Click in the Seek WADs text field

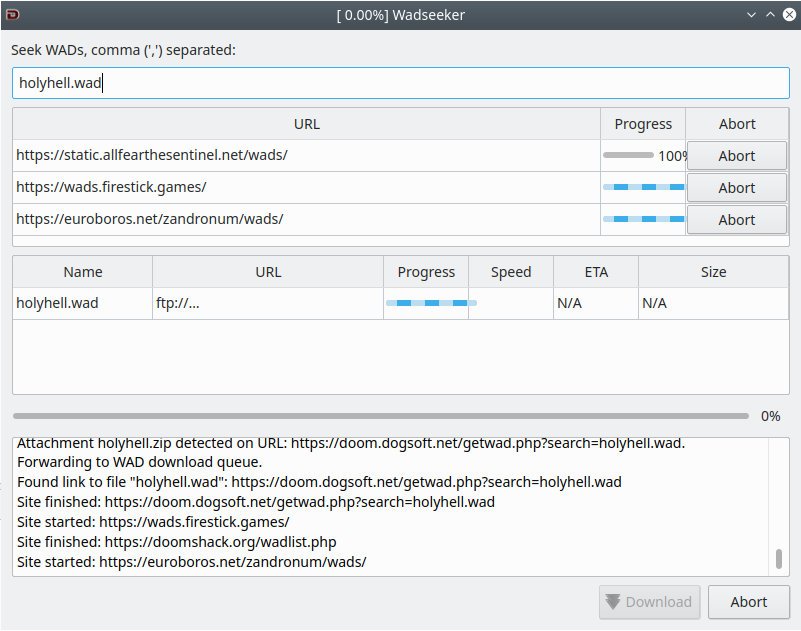click(400, 83)
